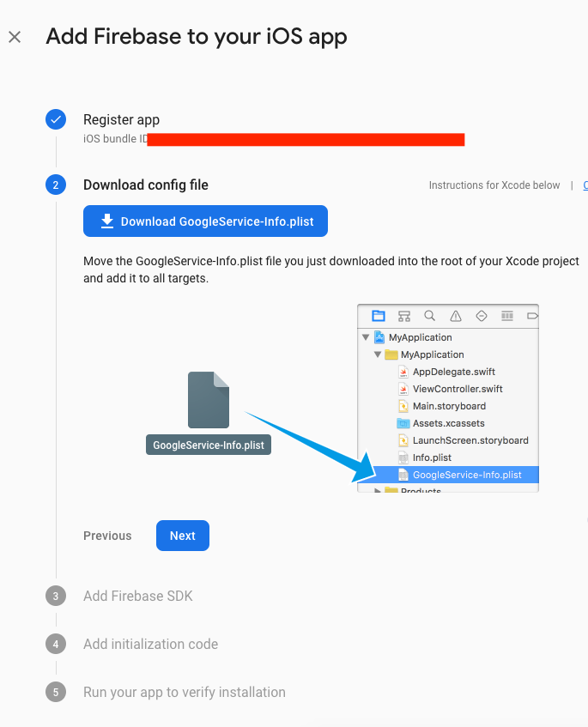Select Assets.xcassets in the file tree
Image resolution: width=588 pixels, height=727 pixels.
448,423
